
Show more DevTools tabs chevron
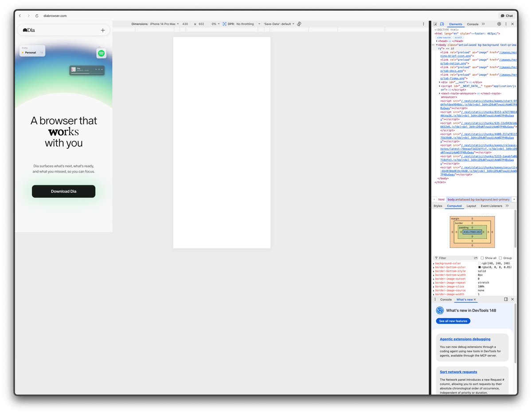(x=483, y=24)
